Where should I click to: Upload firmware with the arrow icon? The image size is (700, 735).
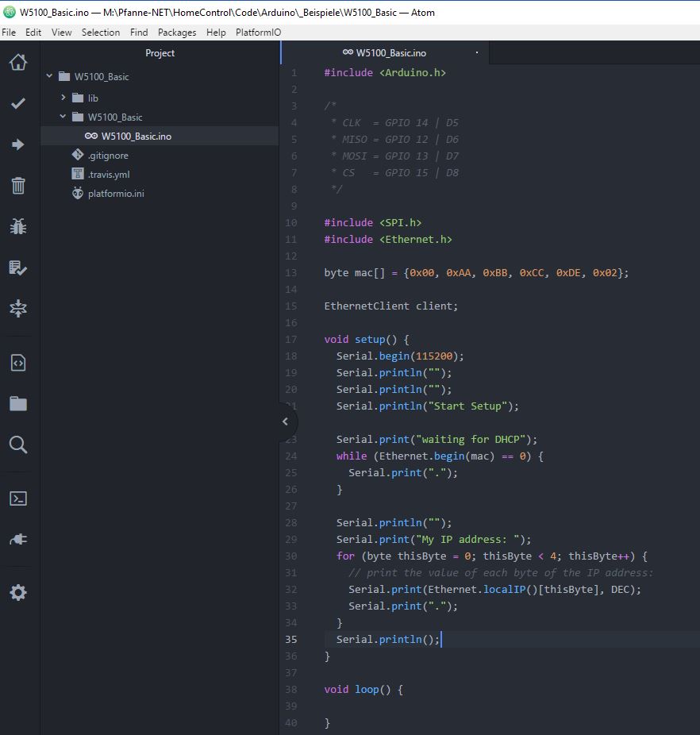click(x=18, y=144)
